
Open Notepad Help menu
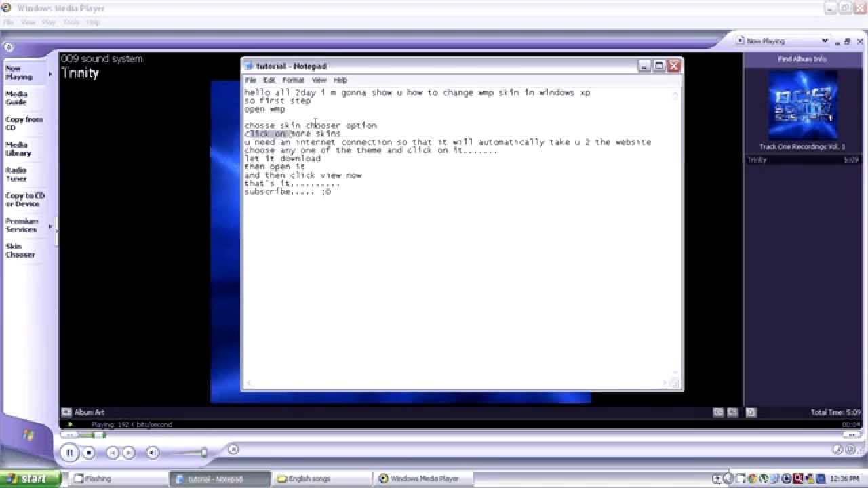[x=340, y=80]
